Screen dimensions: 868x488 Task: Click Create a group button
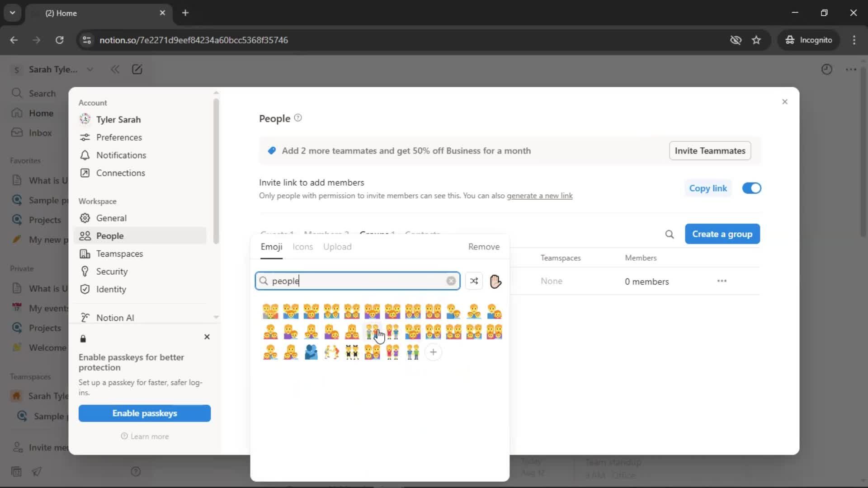(722, 234)
